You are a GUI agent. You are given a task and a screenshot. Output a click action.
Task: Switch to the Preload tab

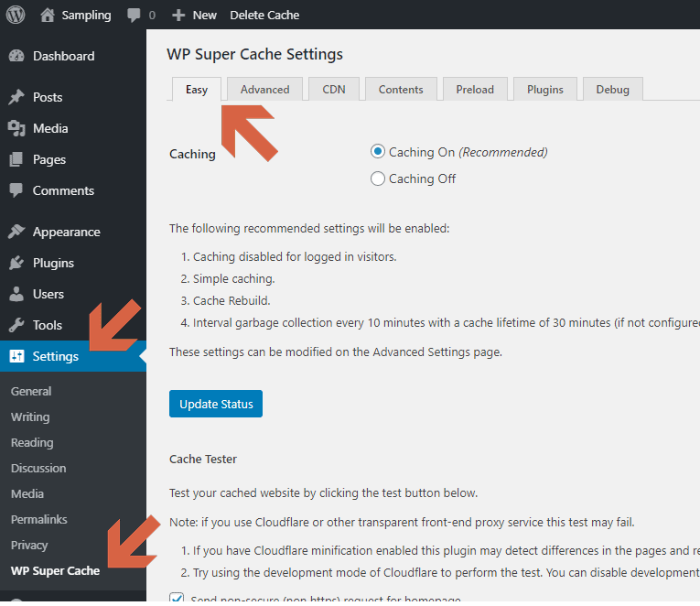(475, 89)
